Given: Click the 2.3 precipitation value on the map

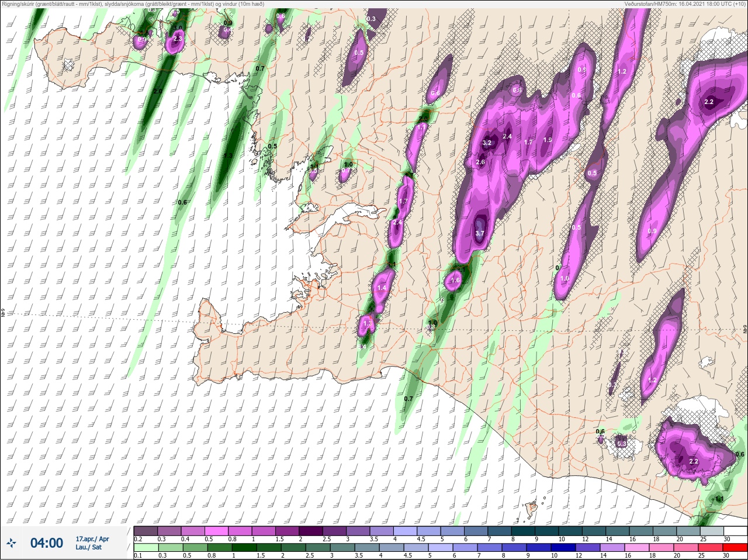Looking at the screenshot, I should point(178,39).
